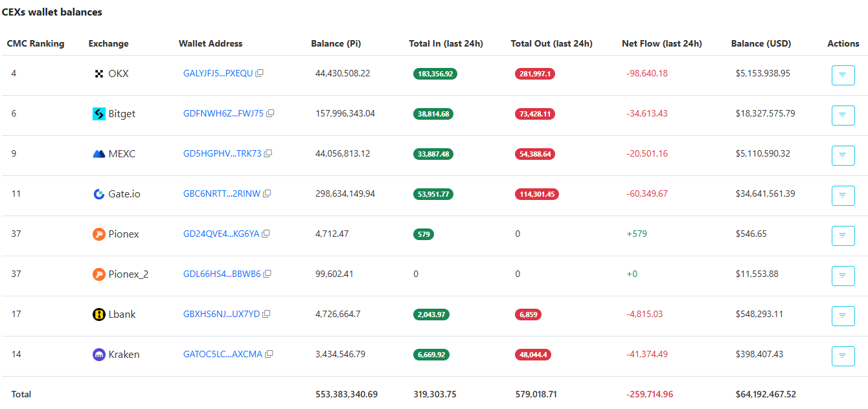Click the red 6,859 badge
Image resolution: width=868 pixels, height=409 pixels.
[x=528, y=315]
